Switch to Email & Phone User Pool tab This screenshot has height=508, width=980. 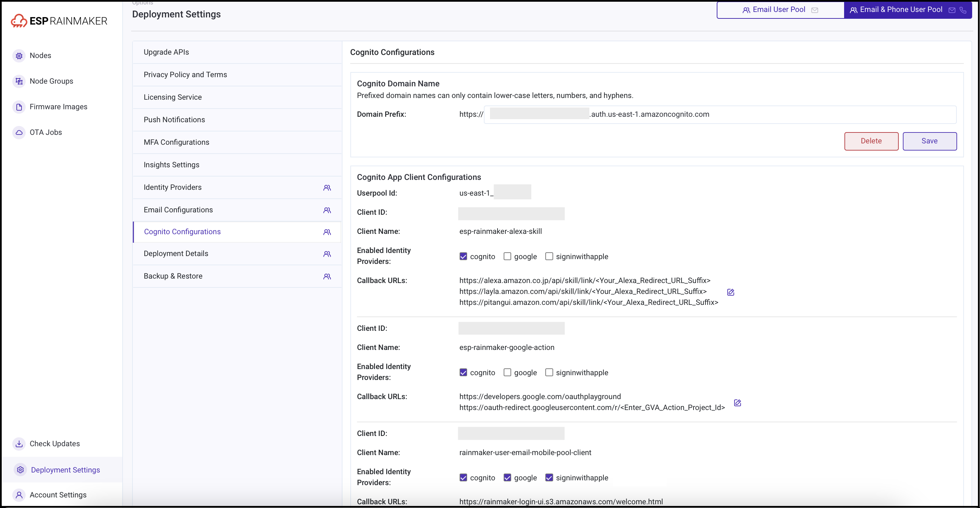pyautogui.click(x=908, y=10)
